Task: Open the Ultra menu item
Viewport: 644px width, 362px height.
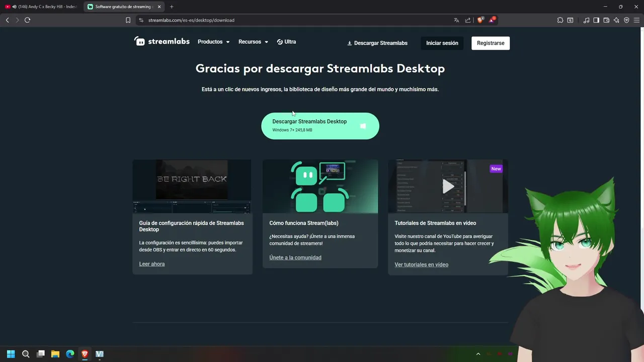Action: pyautogui.click(x=286, y=42)
